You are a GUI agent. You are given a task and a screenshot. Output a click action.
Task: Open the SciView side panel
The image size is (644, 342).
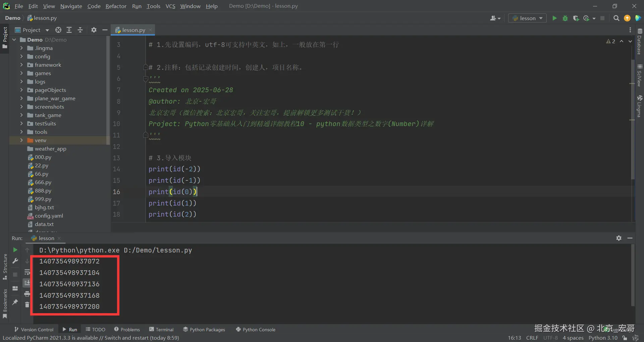click(x=639, y=75)
